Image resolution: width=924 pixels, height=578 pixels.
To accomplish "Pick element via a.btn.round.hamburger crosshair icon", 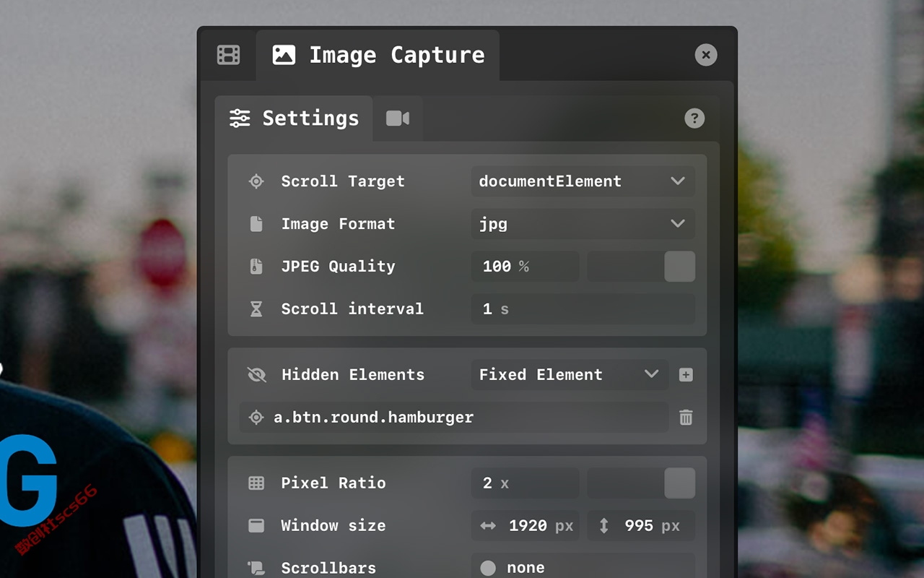I will point(256,418).
